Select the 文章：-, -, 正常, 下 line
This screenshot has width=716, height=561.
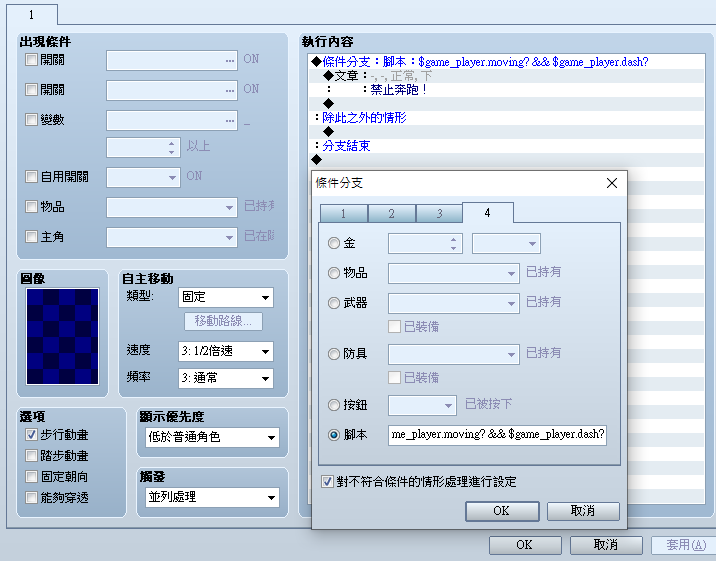[507, 76]
